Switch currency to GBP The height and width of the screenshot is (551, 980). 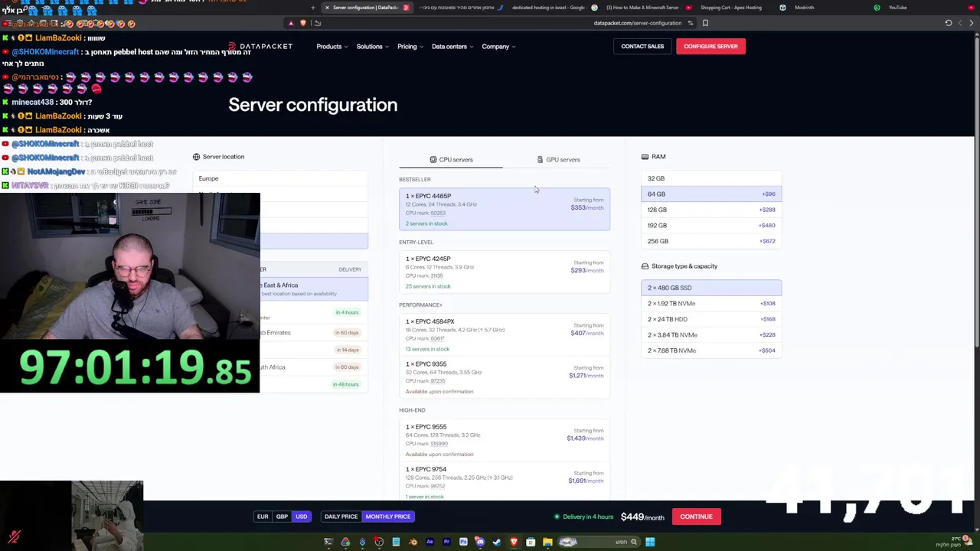282,517
